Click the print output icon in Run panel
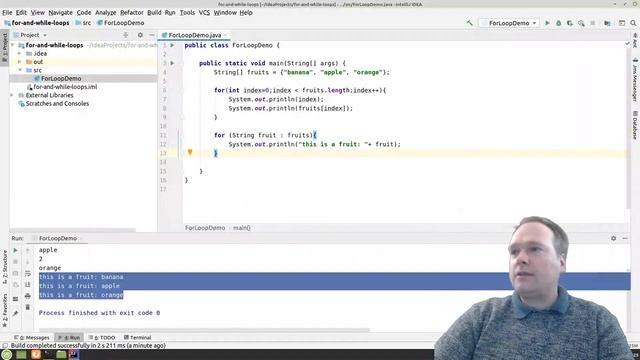Screen dimensions: 640x360 [x=28, y=296]
